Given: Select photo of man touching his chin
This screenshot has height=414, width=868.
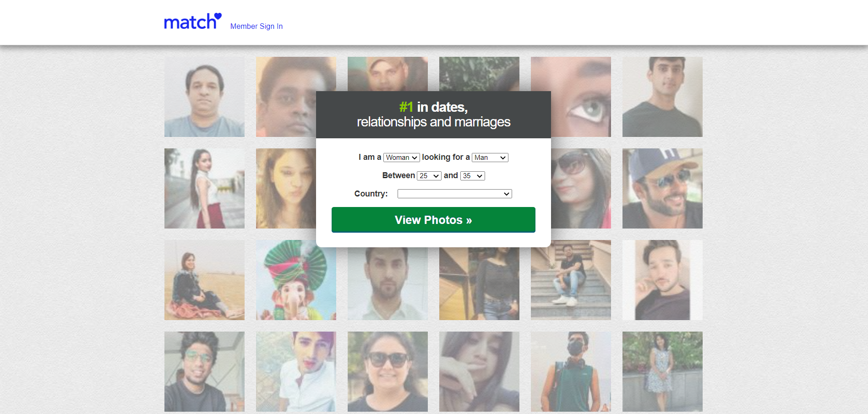Looking at the screenshot, I should pos(662,280).
